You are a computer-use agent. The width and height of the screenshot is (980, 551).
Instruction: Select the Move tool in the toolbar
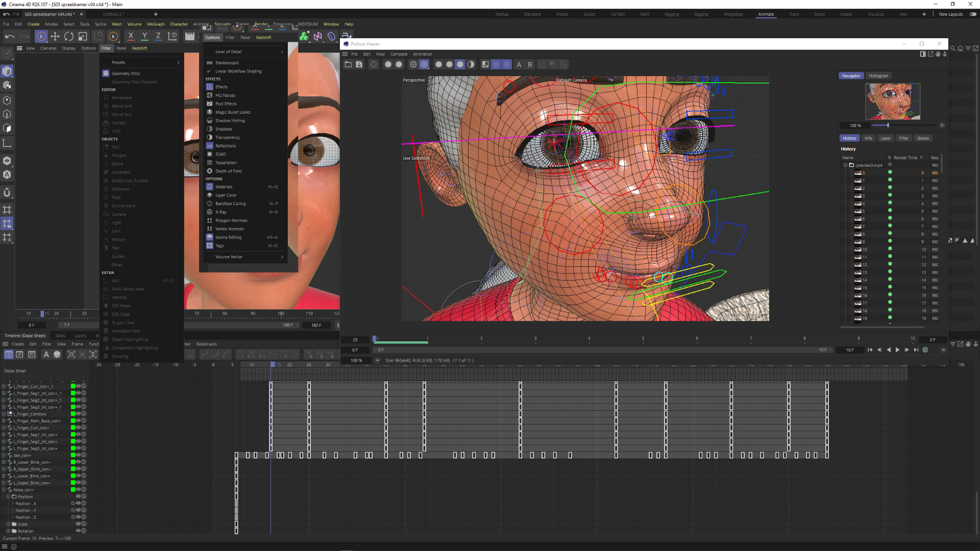tap(55, 36)
